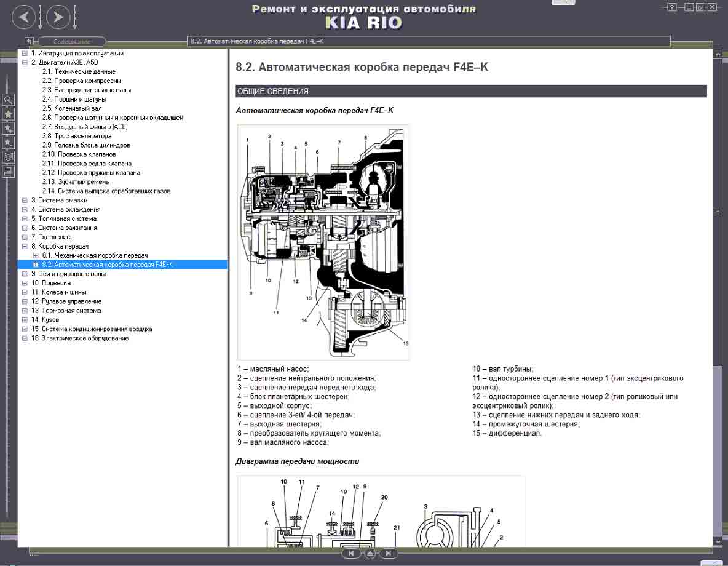Open 2.2. Проверка компрессии

(82, 81)
